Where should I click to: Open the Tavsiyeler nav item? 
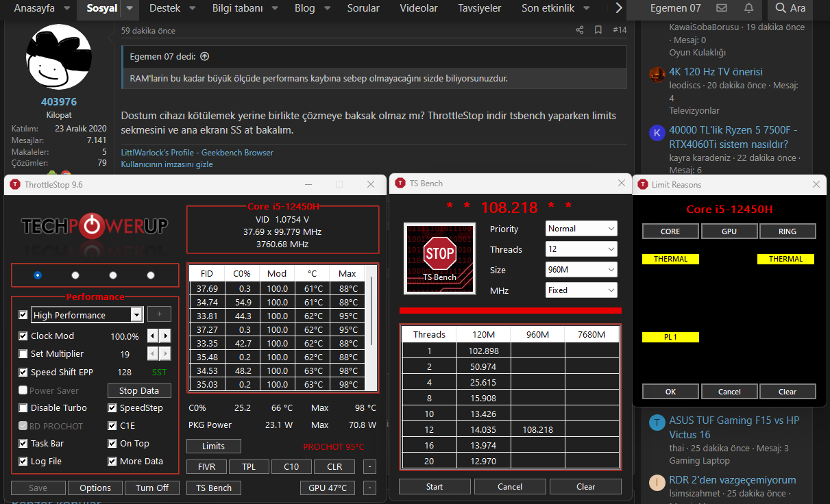(x=480, y=8)
